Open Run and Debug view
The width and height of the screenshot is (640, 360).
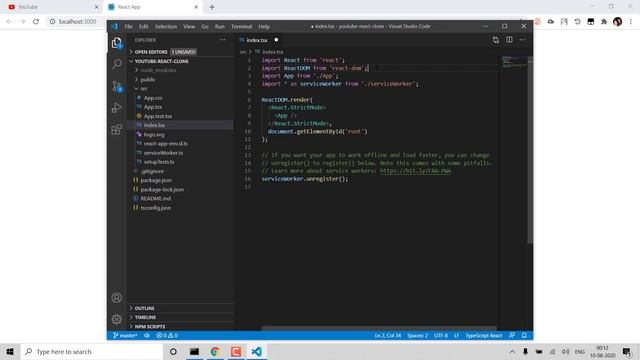[117, 108]
